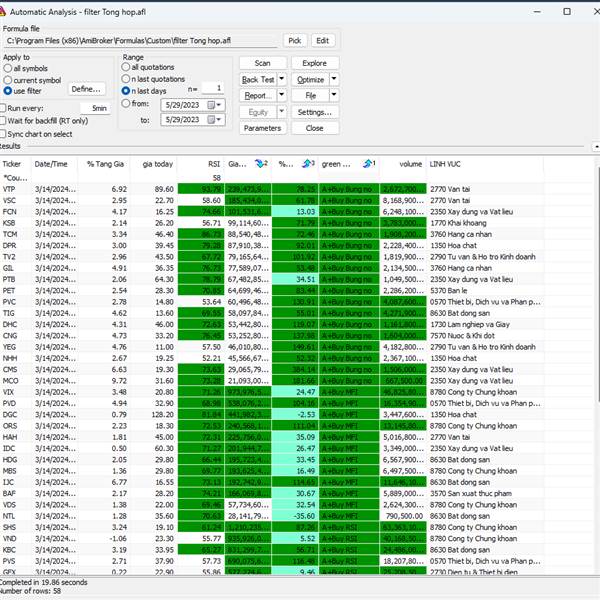Image resolution: width=600 pixels, height=600 pixels.
Task: Click the Pick button for the formula file
Action: coord(294,41)
